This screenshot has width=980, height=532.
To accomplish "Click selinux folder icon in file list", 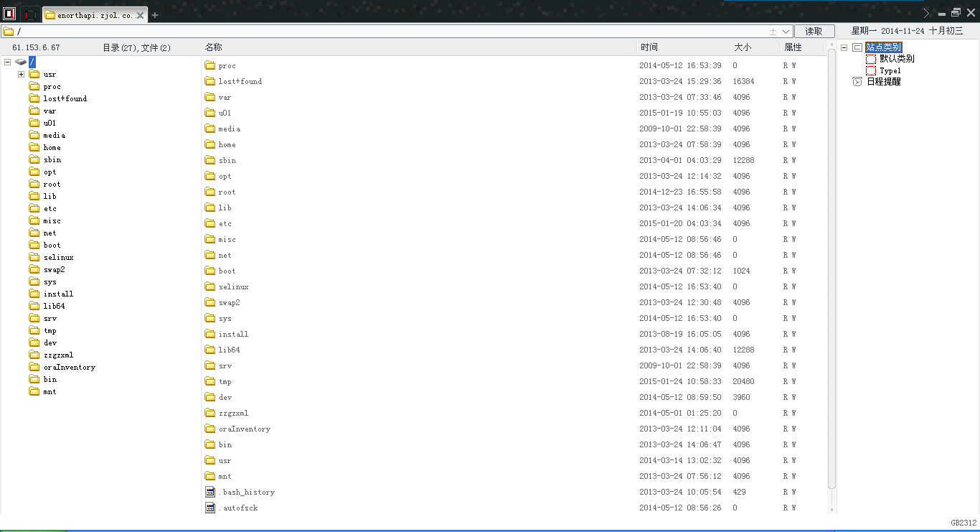I will [210, 286].
